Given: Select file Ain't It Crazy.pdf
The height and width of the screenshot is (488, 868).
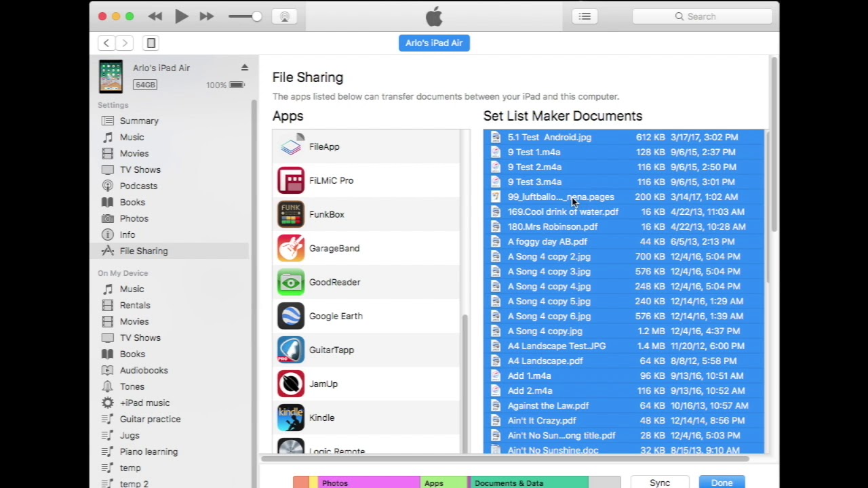Looking at the screenshot, I should pos(624,420).
